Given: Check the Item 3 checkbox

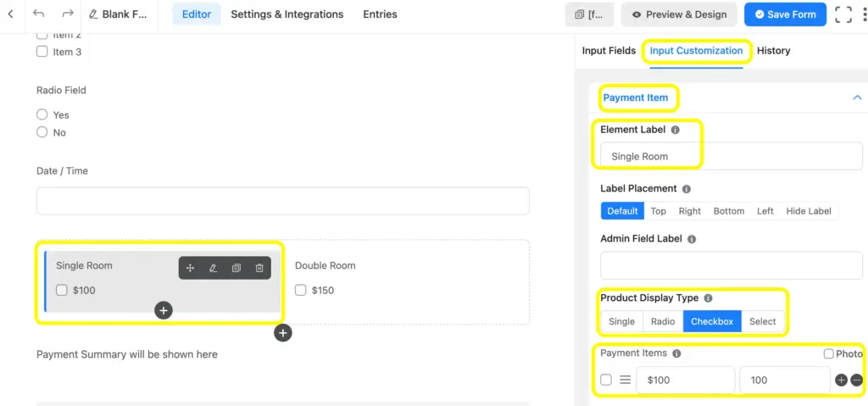Looking at the screenshot, I should click(42, 52).
